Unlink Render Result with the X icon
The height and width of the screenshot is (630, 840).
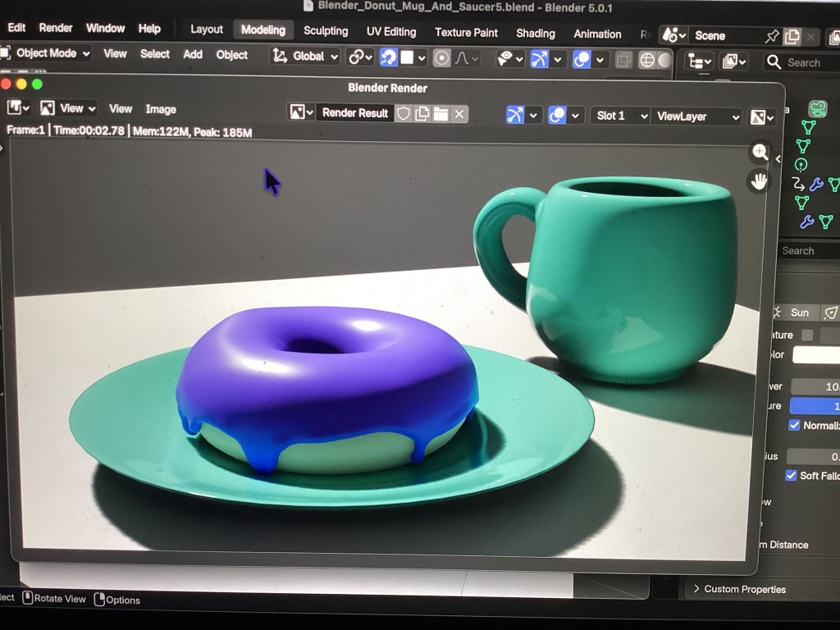pyautogui.click(x=459, y=114)
